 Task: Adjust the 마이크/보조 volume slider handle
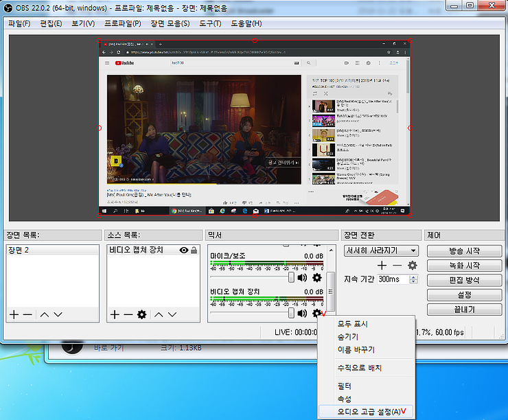point(291,277)
